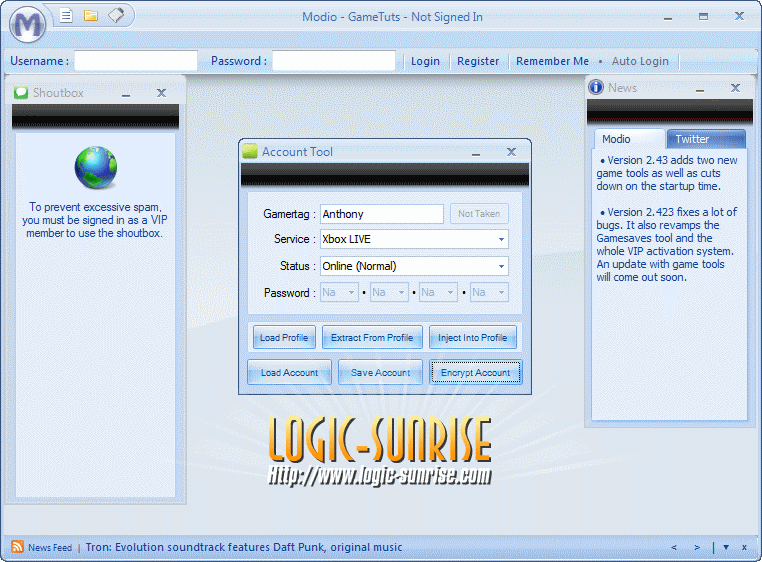Click the Tron: Evolution news headline
This screenshot has height=562, width=762.
244,547
